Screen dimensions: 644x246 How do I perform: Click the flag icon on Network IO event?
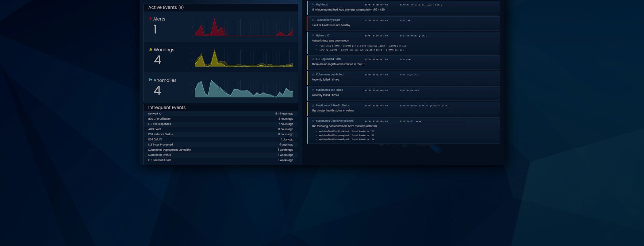click(313, 36)
